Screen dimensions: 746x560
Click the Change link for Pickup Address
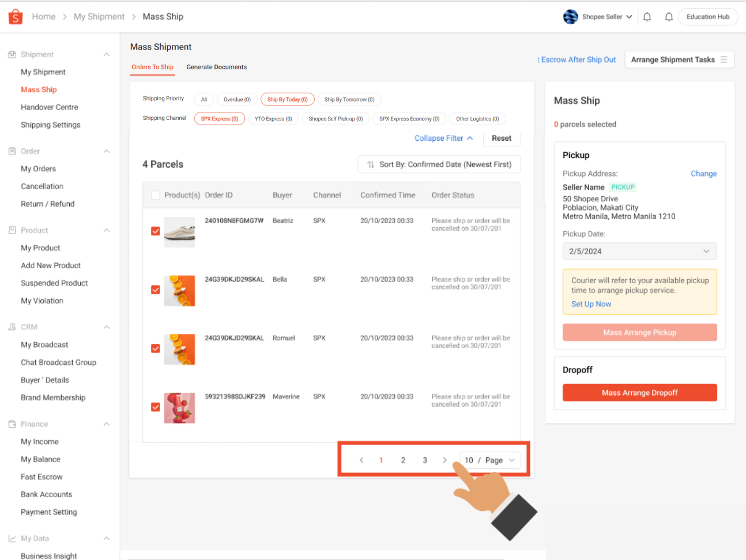click(x=703, y=173)
